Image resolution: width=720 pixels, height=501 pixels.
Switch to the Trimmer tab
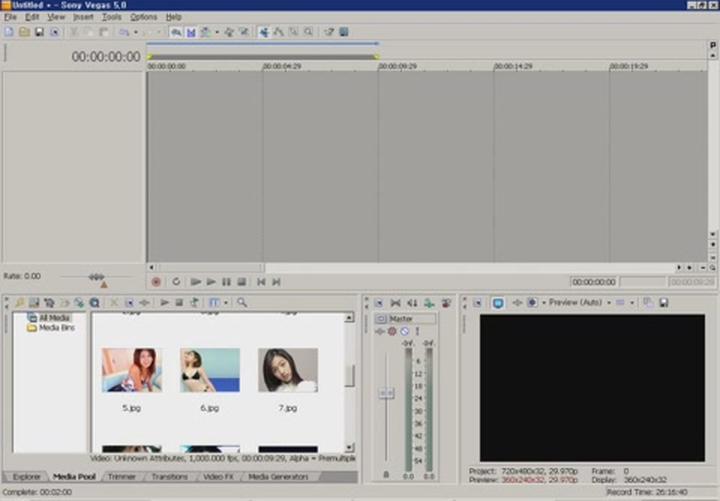coord(122,477)
